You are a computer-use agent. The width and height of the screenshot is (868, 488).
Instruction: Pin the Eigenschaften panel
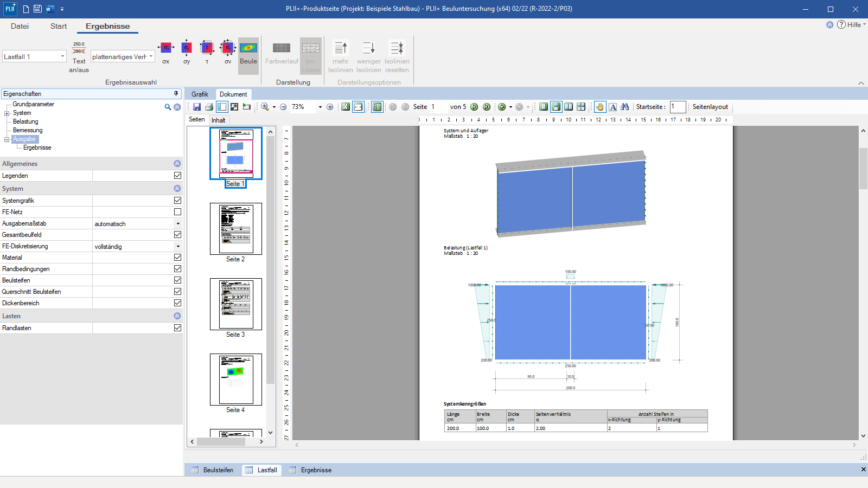click(176, 94)
